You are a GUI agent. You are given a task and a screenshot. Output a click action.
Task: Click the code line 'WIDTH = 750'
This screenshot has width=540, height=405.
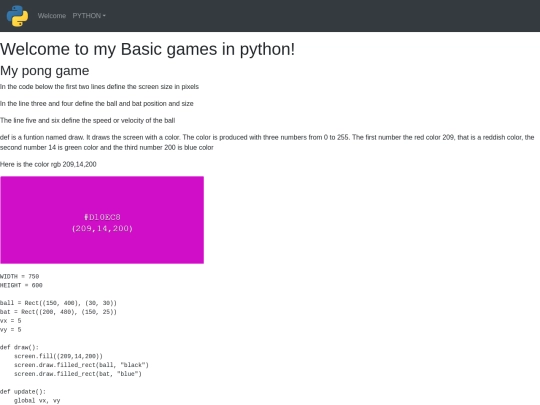coord(20,277)
